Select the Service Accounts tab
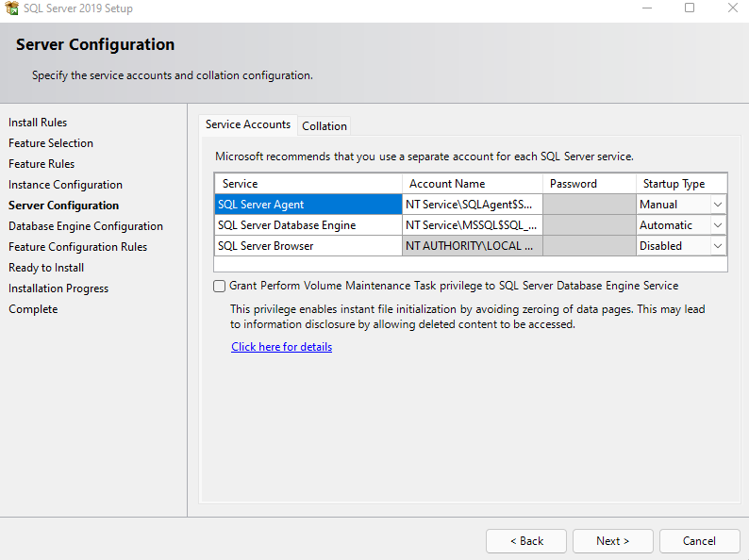 pyautogui.click(x=248, y=124)
